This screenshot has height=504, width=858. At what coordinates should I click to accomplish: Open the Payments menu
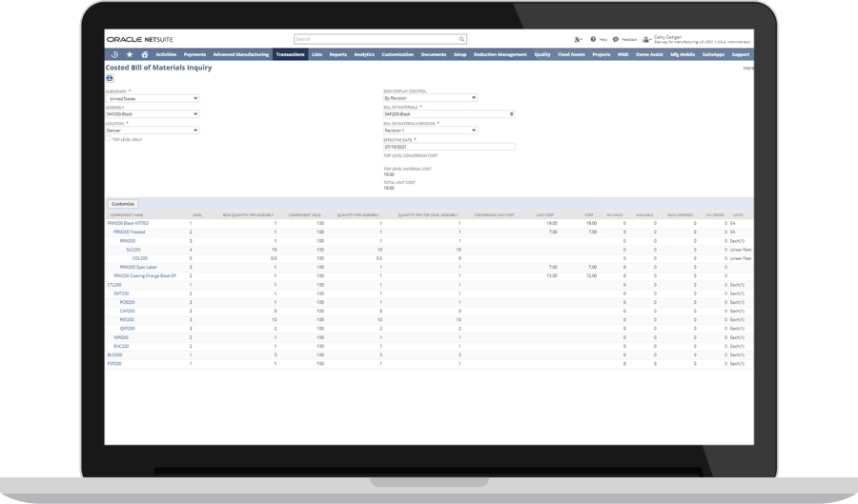click(x=194, y=54)
